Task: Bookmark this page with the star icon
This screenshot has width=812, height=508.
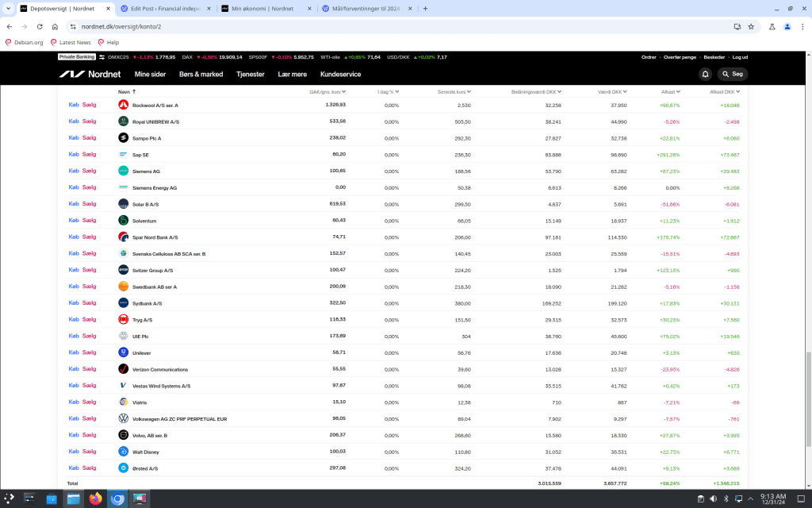Action: pyautogui.click(x=751, y=26)
